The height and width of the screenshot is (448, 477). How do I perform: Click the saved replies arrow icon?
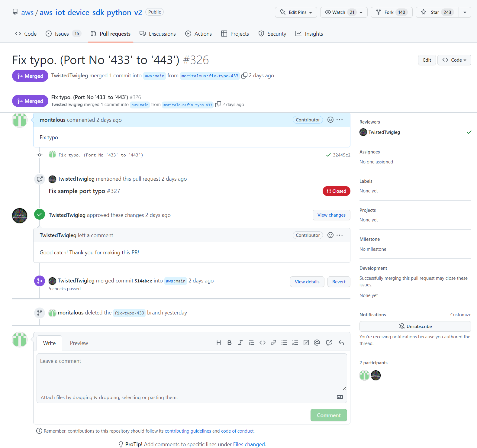(341, 343)
